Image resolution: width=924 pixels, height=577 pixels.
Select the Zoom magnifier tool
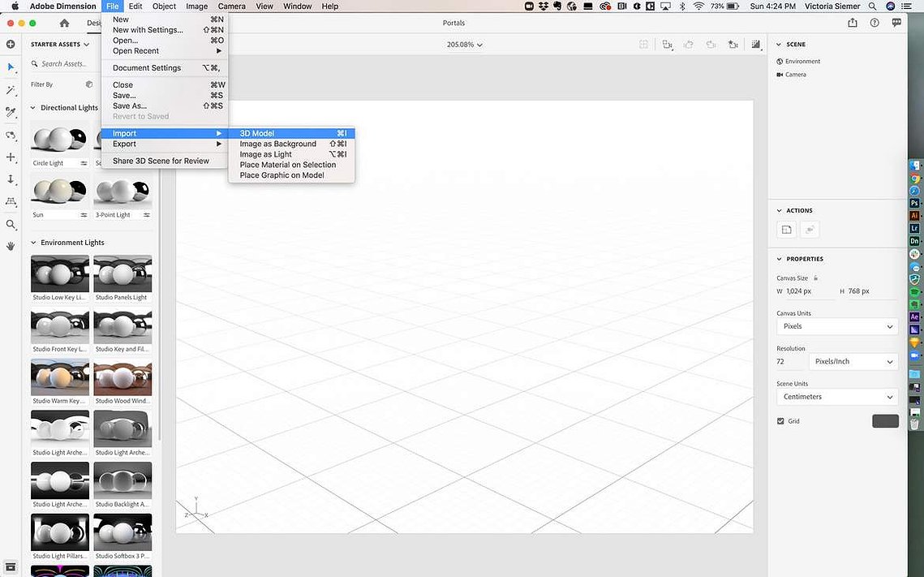[11, 225]
